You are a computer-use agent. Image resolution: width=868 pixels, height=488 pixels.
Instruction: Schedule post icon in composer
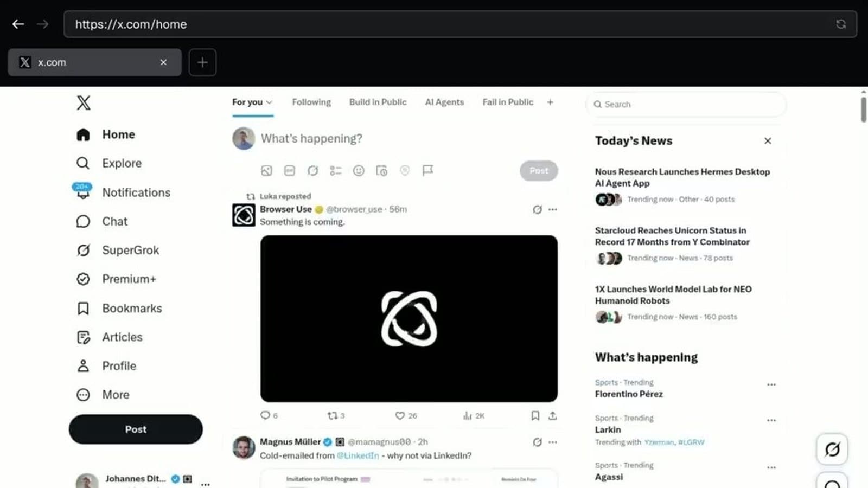coord(381,170)
